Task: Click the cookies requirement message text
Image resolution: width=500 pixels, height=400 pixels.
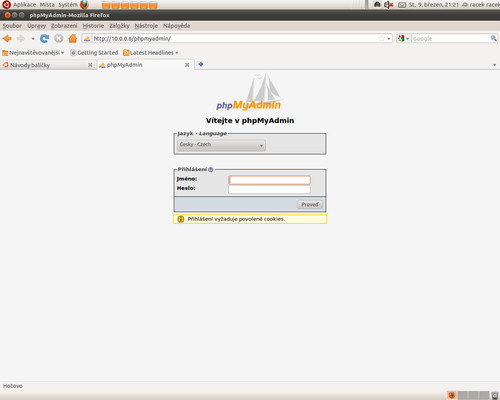Action: [236, 219]
